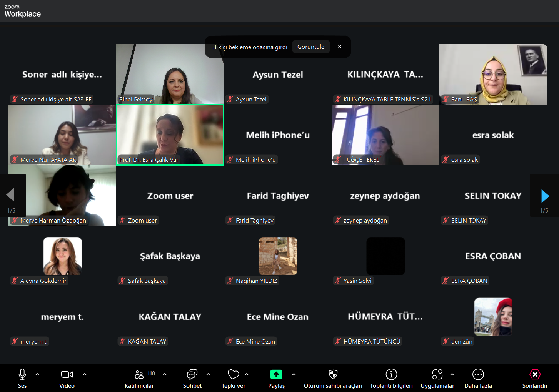This screenshot has height=392, width=559.
Task: Open Toplantı bilgileri info icon
Action: pos(391,374)
